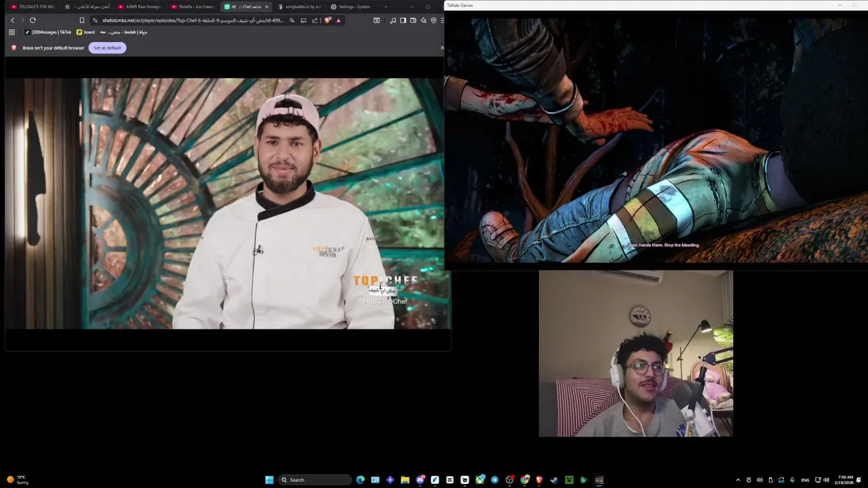868x488 pixels.
Task: Switch to ASMR Raw Honeycomb tab
Action: pyautogui.click(x=139, y=7)
